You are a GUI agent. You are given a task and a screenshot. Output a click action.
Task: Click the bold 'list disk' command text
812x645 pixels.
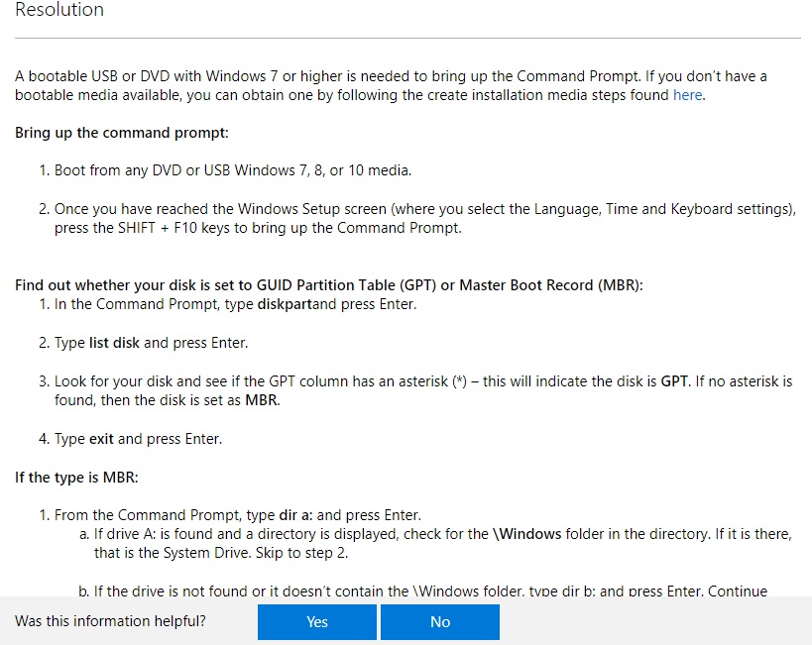[114, 343]
